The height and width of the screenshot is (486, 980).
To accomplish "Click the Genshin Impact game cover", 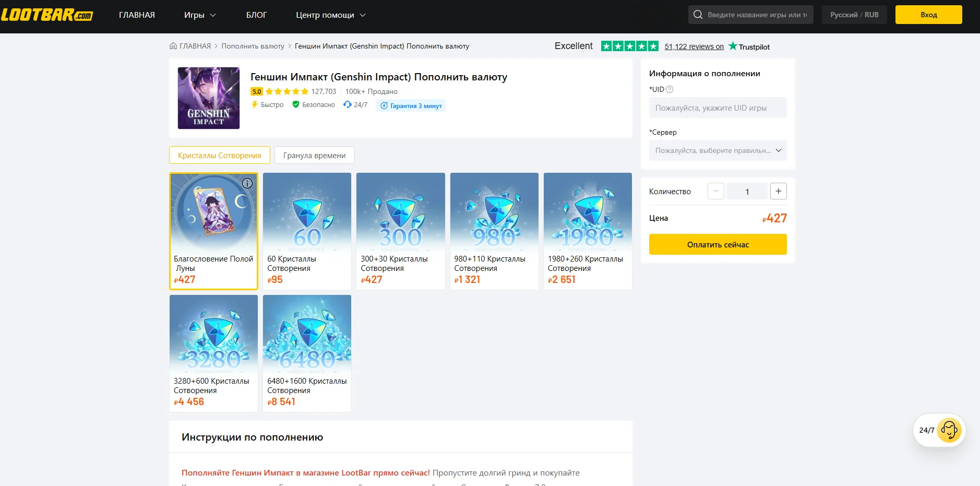I will 209,98.
